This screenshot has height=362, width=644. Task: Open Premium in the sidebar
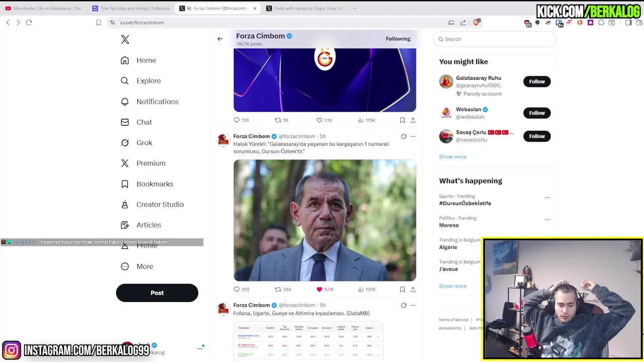[143, 163]
